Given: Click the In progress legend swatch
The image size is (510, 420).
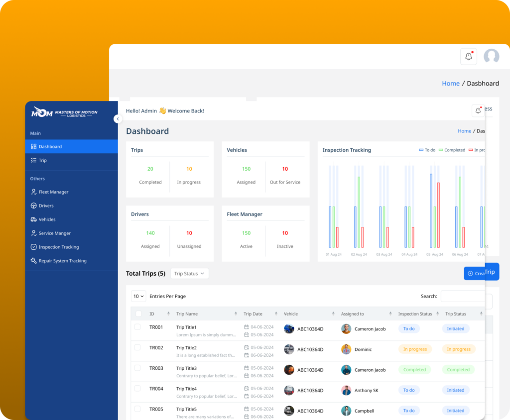Looking at the screenshot, I should coord(471,150).
